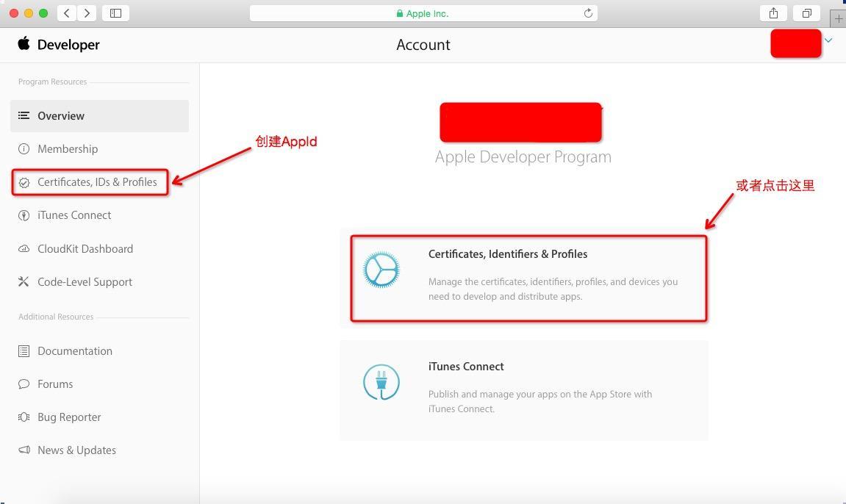Image resolution: width=846 pixels, height=504 pixels.
Task: Click the CloudKit Dashboard cloud icon
Action: tap(24, 249)
